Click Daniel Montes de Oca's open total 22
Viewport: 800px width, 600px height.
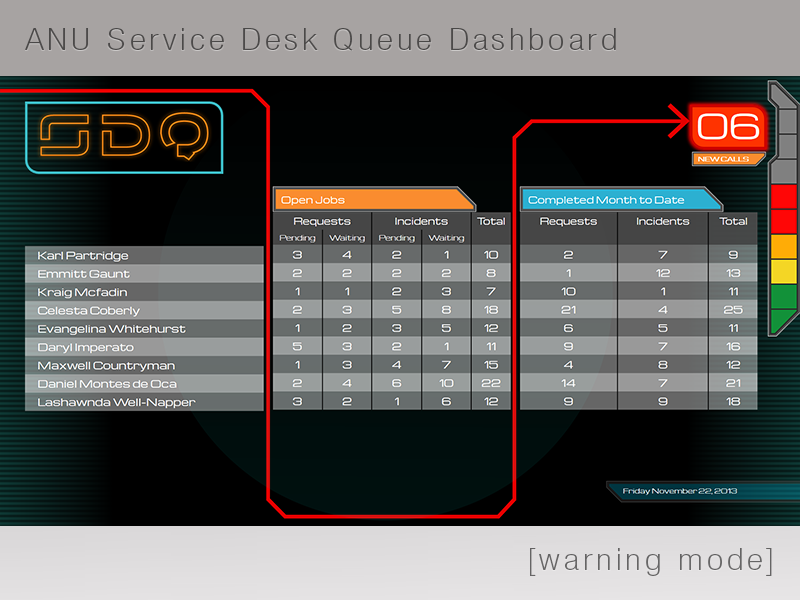point(491,384)
